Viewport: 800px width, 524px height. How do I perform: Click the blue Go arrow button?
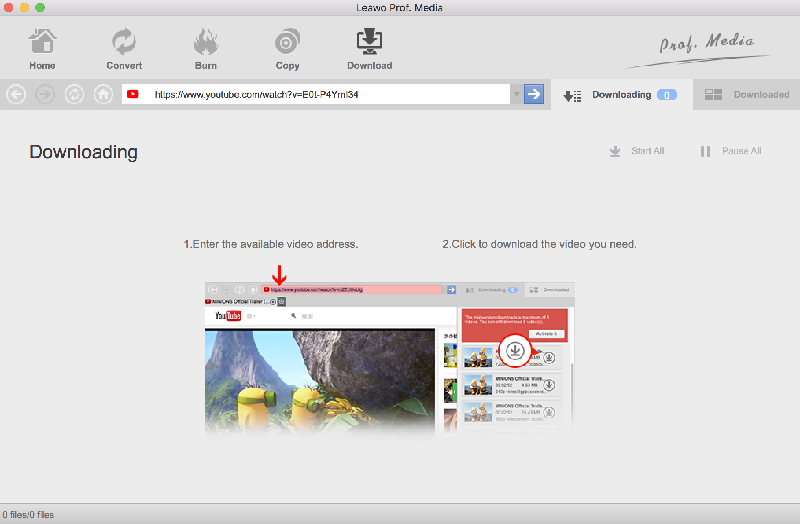tap(534, 94)
